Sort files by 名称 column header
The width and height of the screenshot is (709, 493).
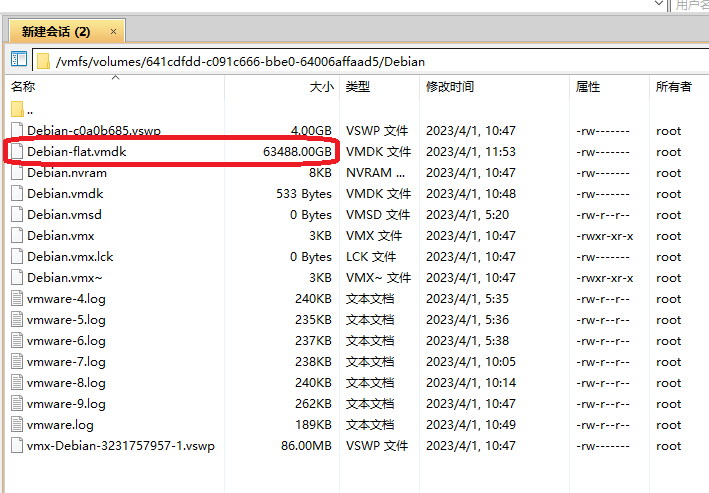point(23,87)
